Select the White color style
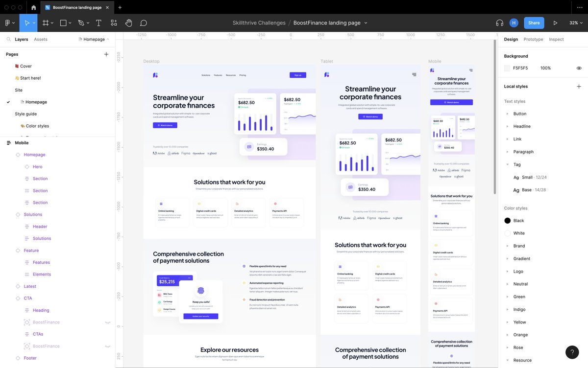The width and height of the screenshot is (588, 368). (519, 233)
